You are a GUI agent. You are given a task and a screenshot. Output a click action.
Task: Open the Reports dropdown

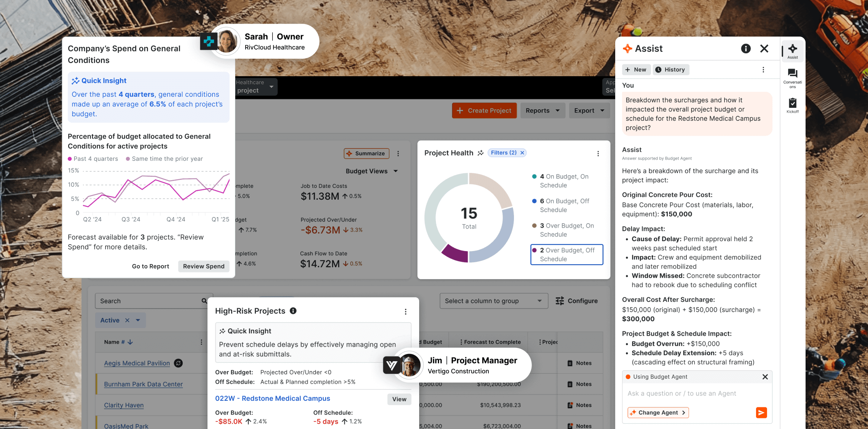(542, 110)
